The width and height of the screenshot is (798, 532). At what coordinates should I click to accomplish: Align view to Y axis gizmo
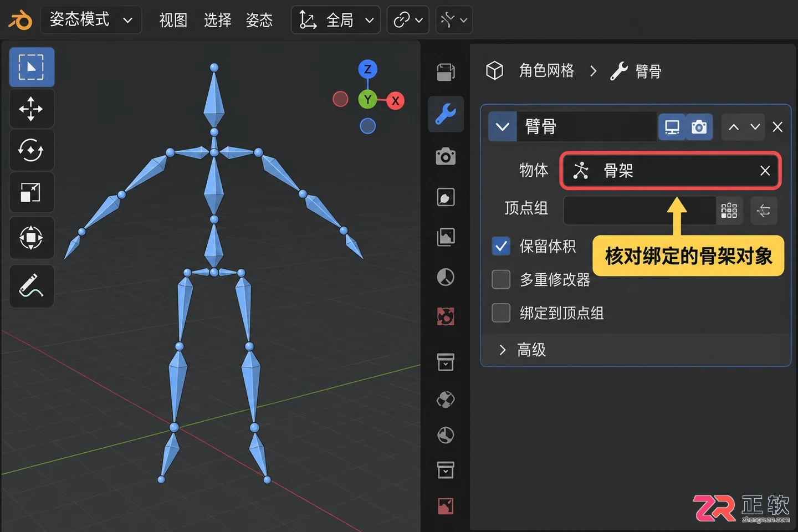tap(367, 100)
